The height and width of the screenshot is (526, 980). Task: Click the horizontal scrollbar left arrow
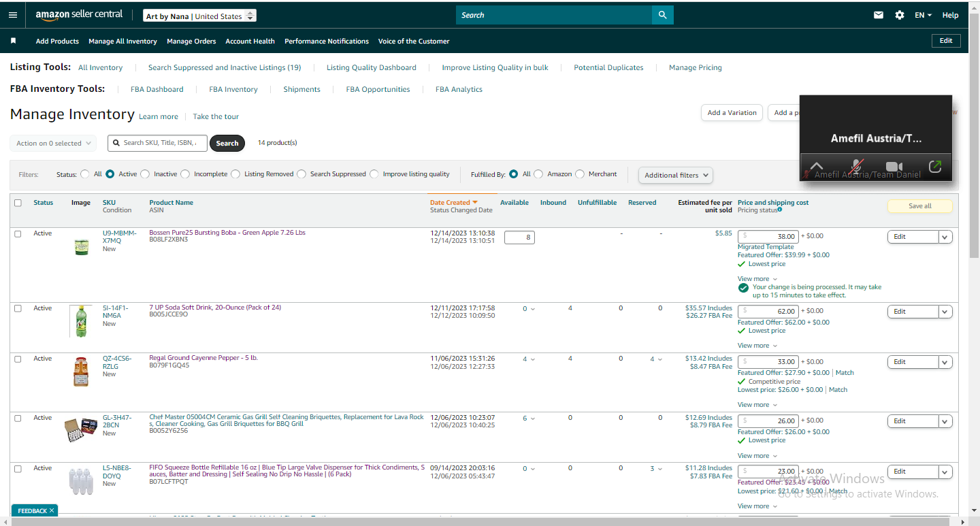(5, 521)
